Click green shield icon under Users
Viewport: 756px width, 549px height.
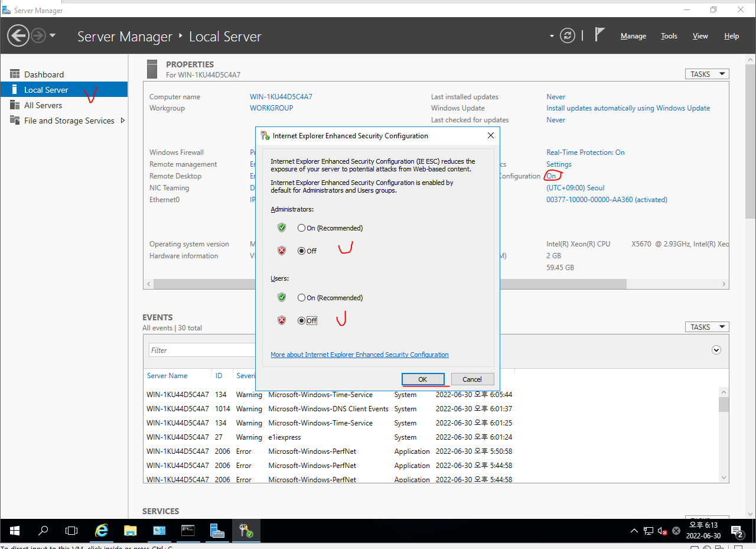[282, 297]
